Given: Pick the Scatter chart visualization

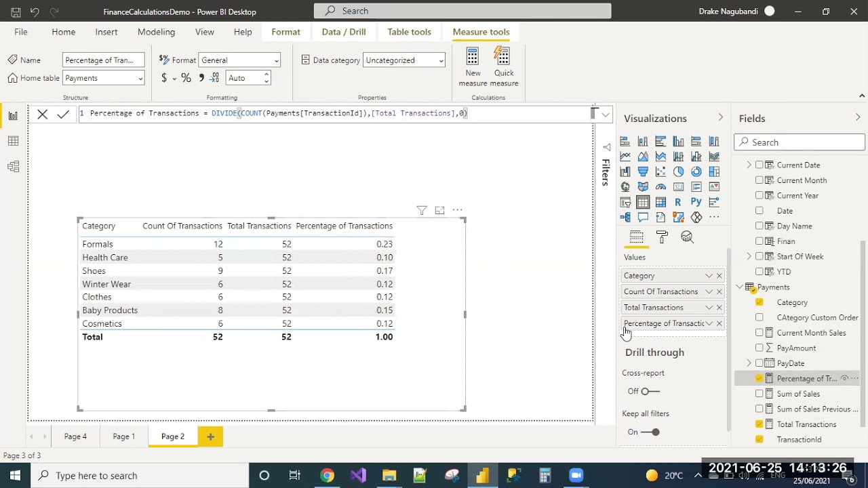Looking at the screenshot, I should point(660,171).
